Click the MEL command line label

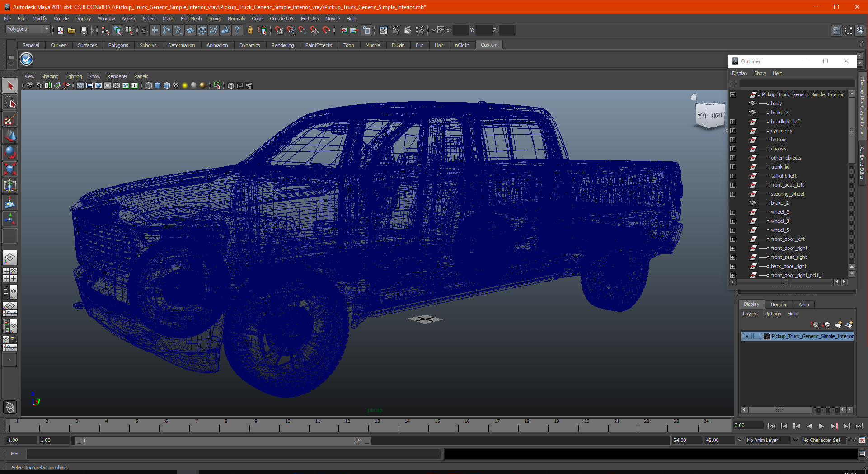pos(15,454)
